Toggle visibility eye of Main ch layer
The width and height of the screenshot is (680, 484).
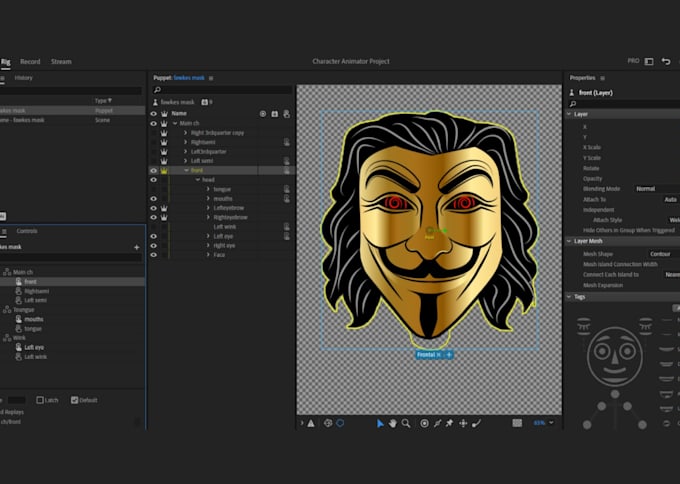click(154, 124)
